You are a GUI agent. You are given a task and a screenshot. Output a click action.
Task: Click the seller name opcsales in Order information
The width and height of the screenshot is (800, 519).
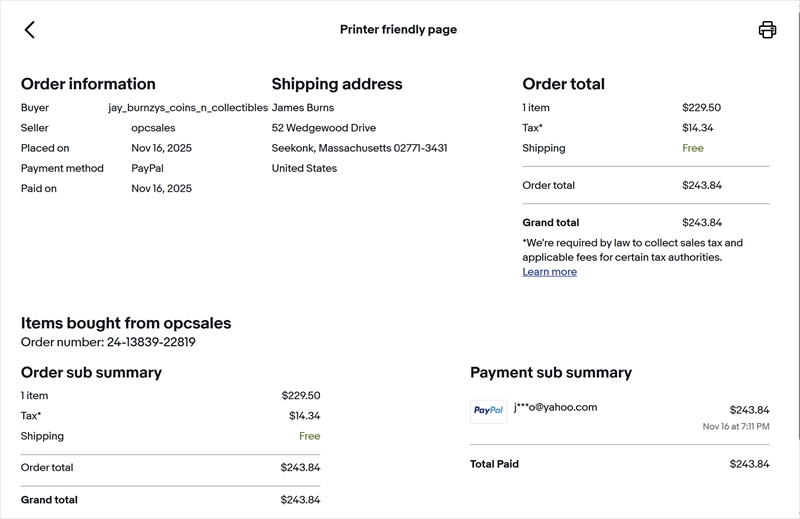point(153,128)
